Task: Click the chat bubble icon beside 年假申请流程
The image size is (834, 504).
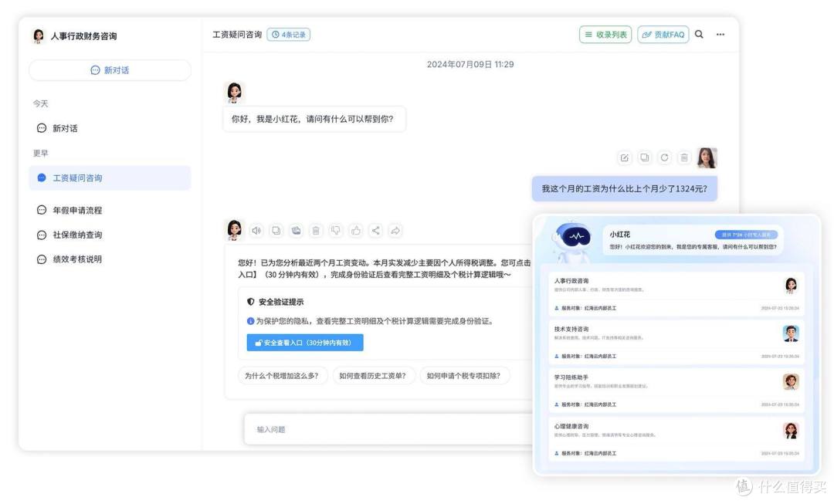Action: pos(42,210)
